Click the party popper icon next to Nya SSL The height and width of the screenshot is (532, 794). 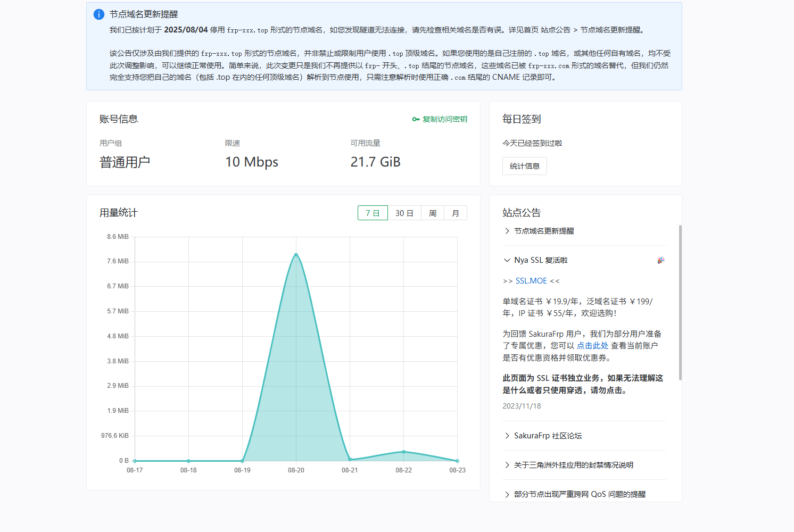pos(661,260)
